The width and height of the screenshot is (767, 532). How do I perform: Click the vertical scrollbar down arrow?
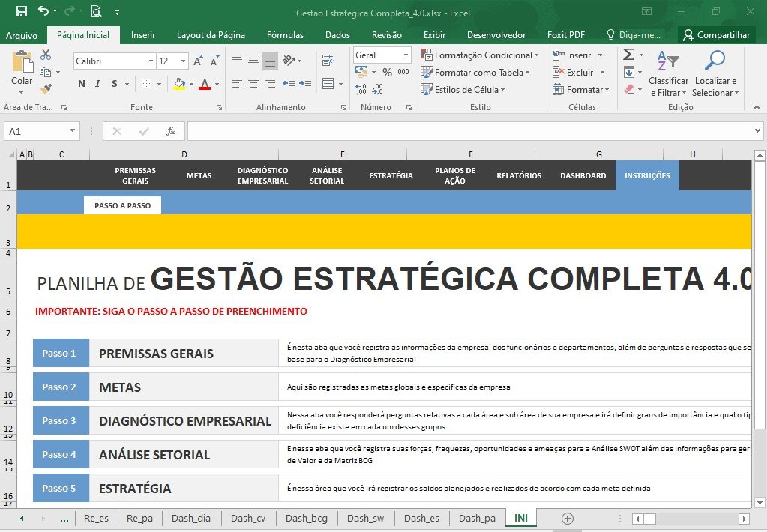coord(760,502)
